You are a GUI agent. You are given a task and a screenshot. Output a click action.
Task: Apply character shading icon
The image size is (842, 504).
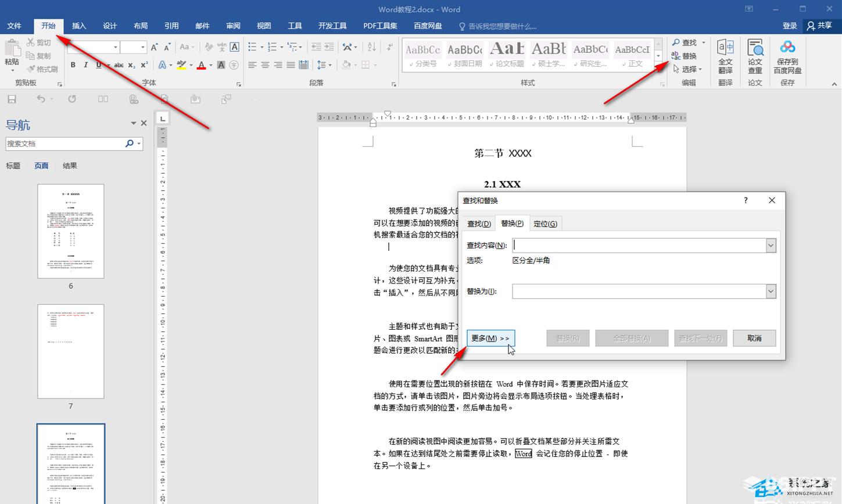coord(221,65)
